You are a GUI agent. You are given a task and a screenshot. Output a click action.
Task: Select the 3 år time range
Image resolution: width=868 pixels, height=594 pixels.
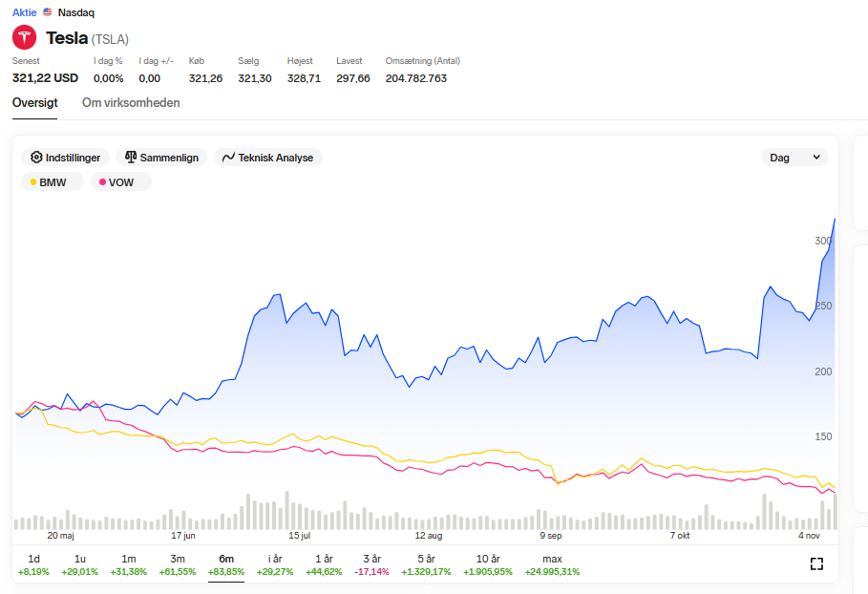(372, 564)
